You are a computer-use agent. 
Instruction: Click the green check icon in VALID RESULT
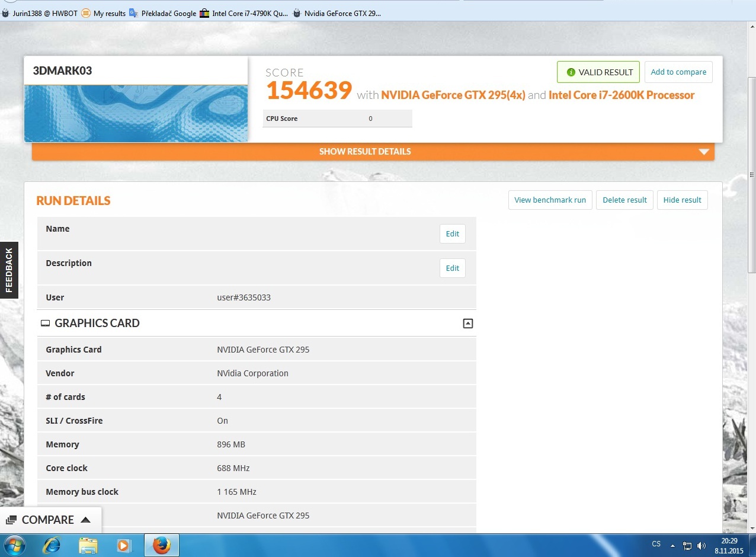tap(571, 72)
